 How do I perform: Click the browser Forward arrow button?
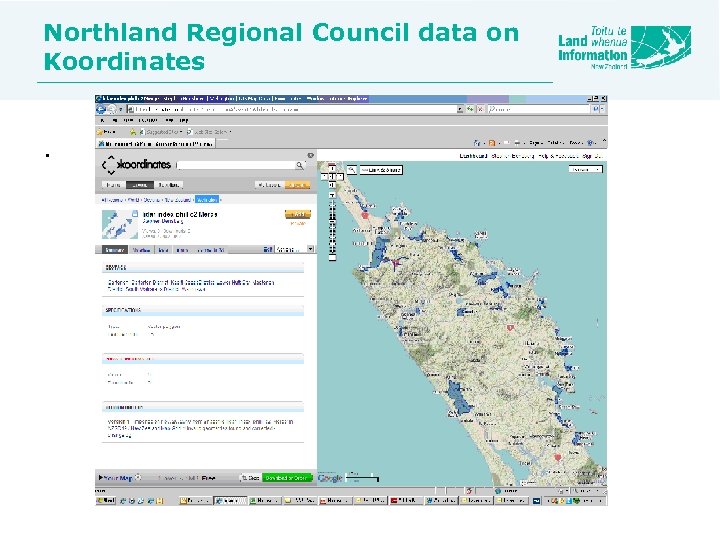112,109
